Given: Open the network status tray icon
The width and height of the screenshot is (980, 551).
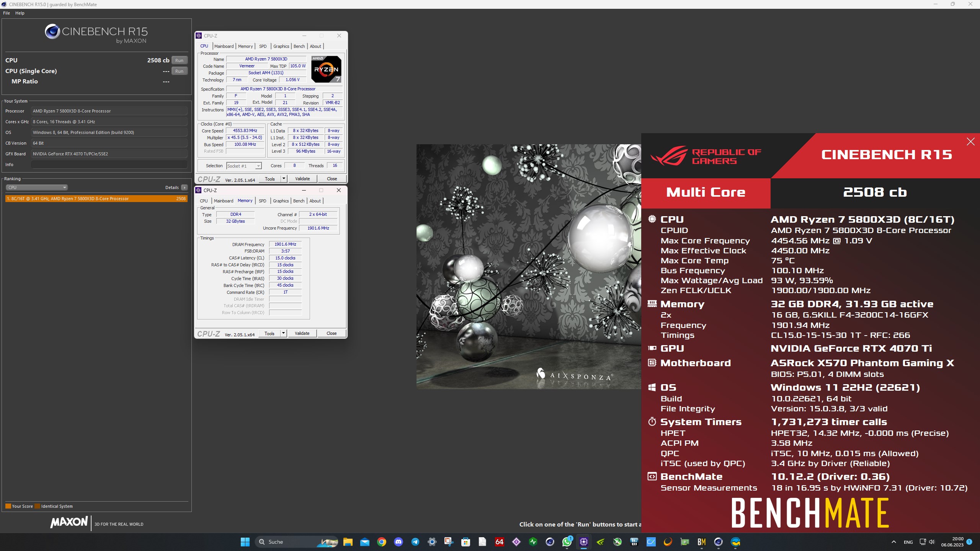Looking at the screenshot, I should tap(923, 542).
